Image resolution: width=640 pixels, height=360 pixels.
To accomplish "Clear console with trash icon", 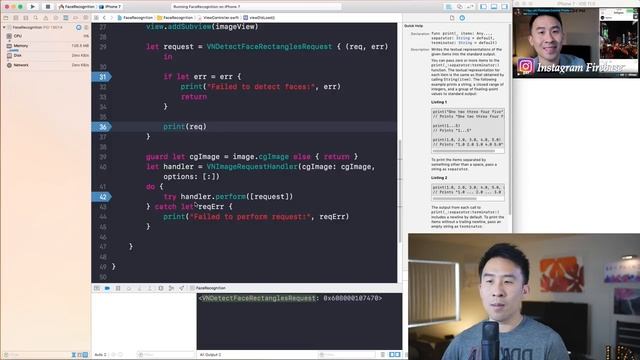I will (383, 355).
